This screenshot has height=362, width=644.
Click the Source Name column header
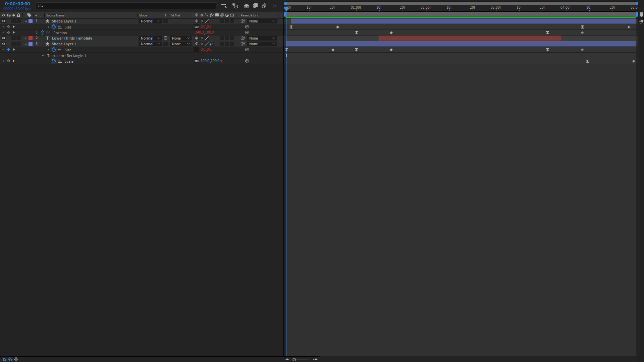55,15
